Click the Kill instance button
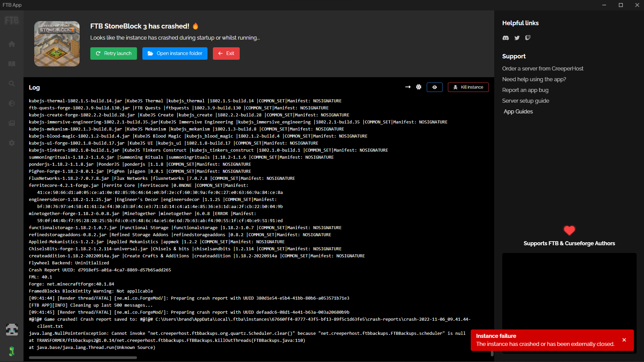The image size is (644, 362). point(468,87)
